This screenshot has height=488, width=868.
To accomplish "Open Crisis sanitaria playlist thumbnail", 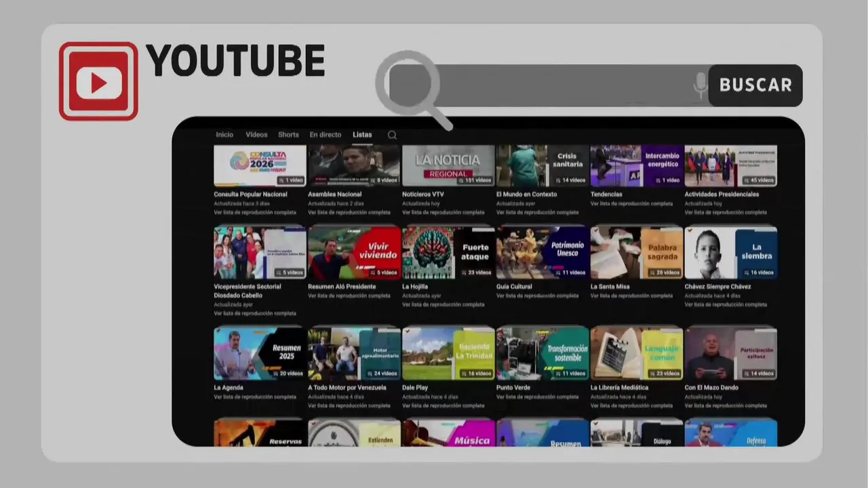I will [542, 165].
